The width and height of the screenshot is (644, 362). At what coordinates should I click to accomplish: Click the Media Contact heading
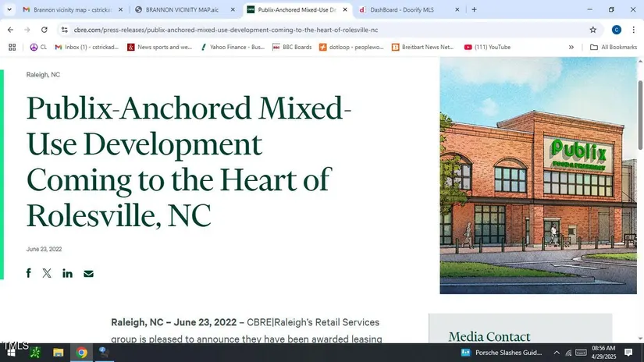489,336
